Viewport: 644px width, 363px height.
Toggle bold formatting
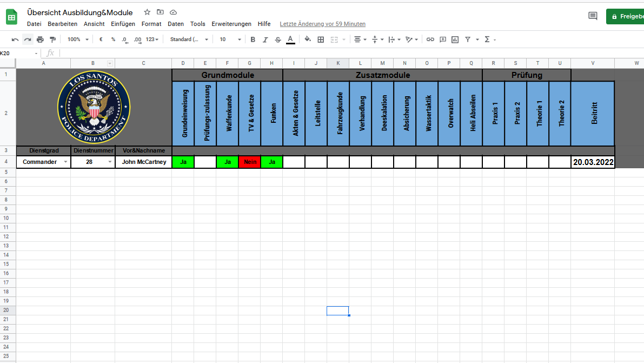coord(253,39)
